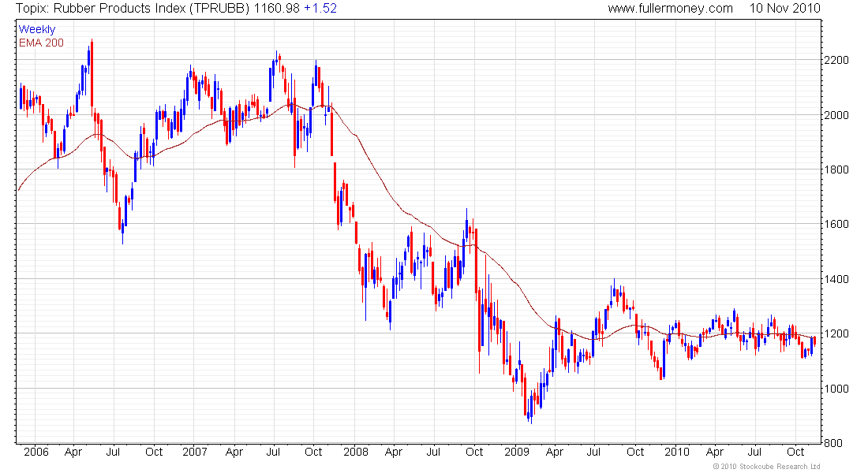This screenshot has height=473, width=868.
Task: Click the 800 y-axis label
Action: coord(833,443)
